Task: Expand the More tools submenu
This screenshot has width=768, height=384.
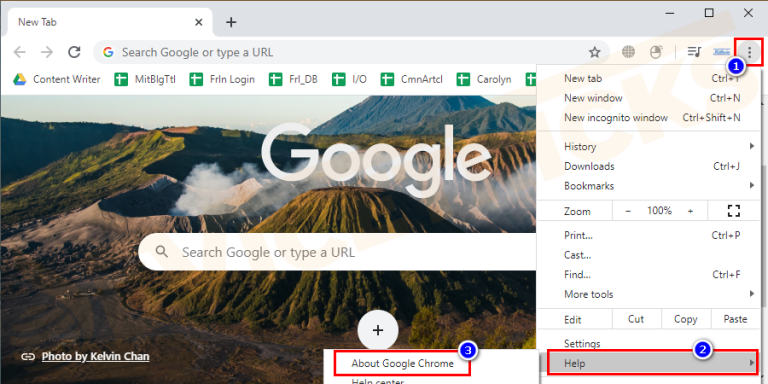Action: 649,294
